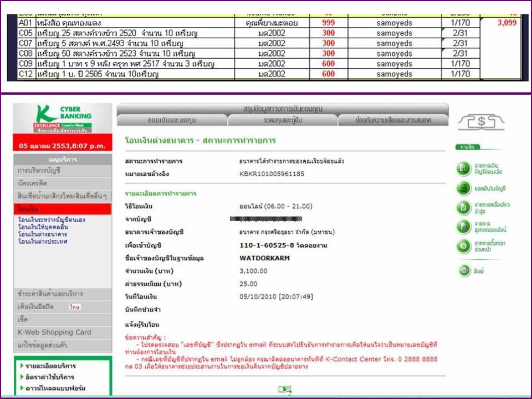Open the ป้องกันความเสี่ยงและสารสนเทศ tab

point(393,120)
